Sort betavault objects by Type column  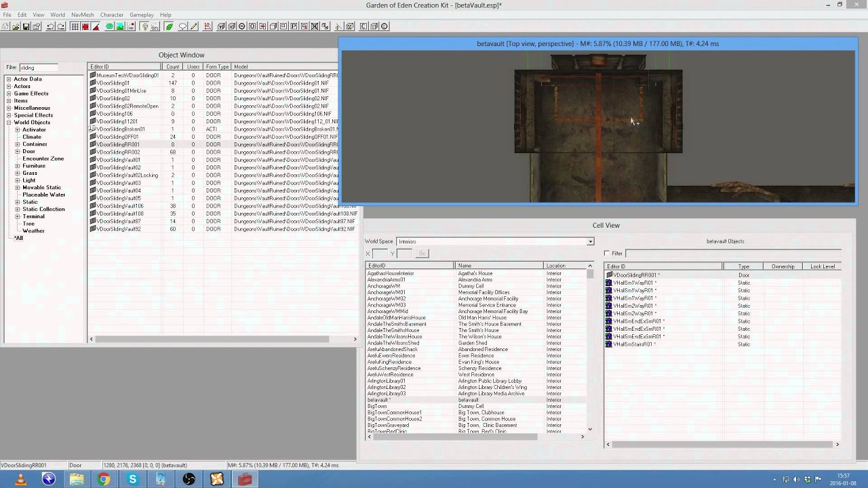pyautogui.click(x=743, y=266)
